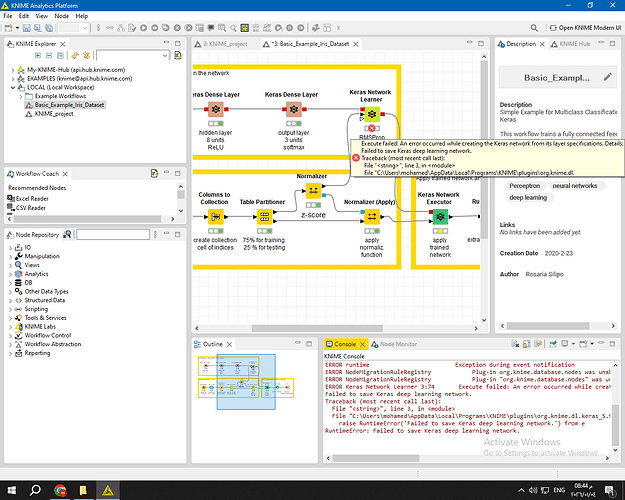Screen dimensions: 625x500
Task: Click the Expand All icon in KNIME Explorer
Action: point(38,55)
